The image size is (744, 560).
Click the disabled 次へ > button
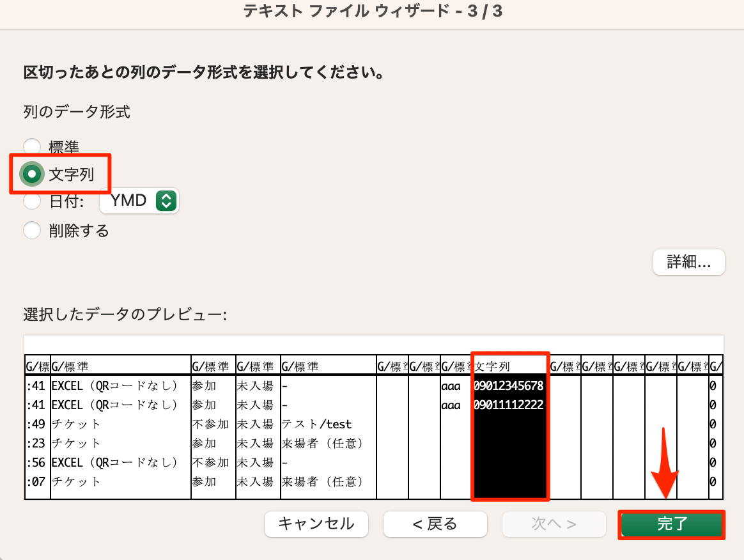(554, 524)
